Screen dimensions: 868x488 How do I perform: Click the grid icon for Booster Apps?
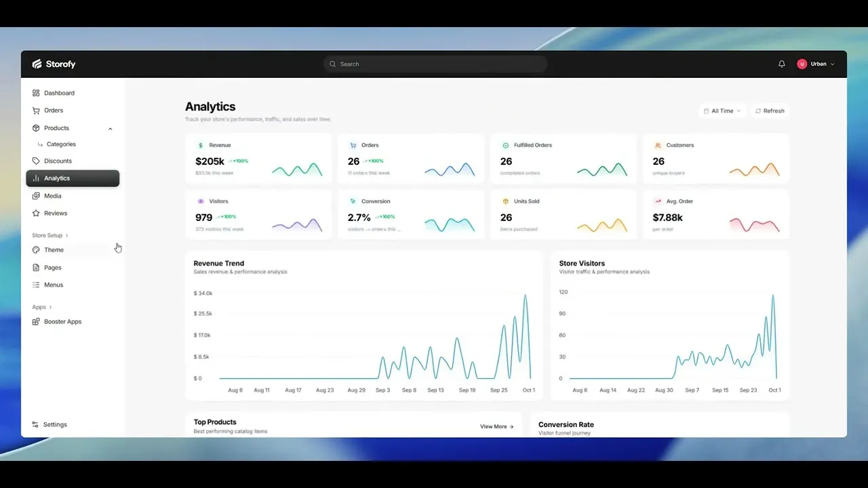pyautogui.click(x=36, y=322)
